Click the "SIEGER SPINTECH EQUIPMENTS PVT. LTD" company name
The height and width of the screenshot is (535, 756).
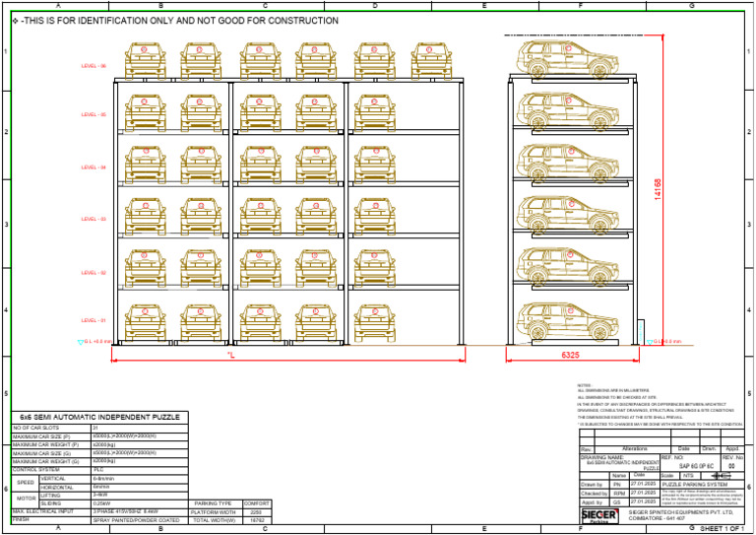point(681,512)
